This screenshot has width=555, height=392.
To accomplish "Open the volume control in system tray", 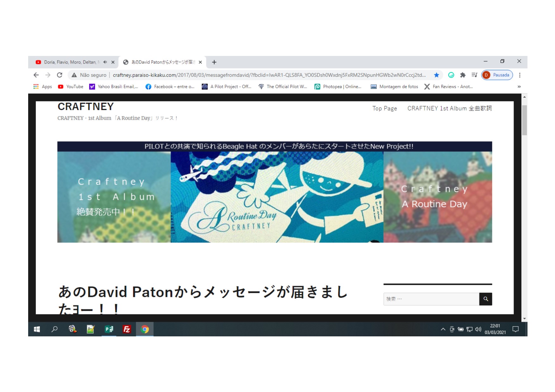I will coord(478,329).
